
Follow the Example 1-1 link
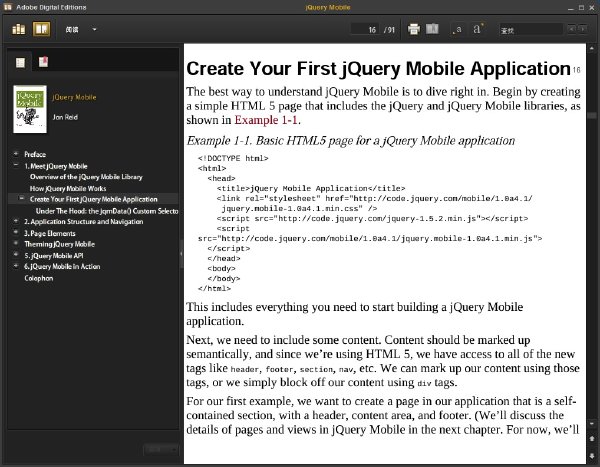pyautogui.click(x=266, y=120)
